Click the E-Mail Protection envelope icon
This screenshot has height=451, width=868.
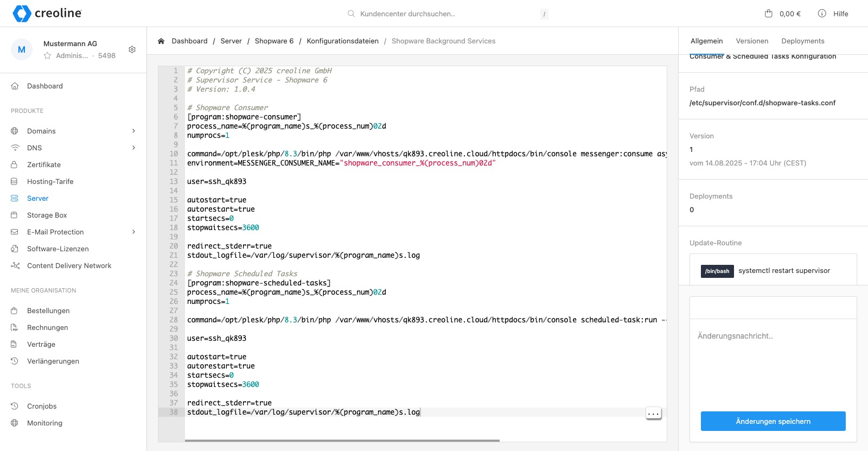click(15, 232)
